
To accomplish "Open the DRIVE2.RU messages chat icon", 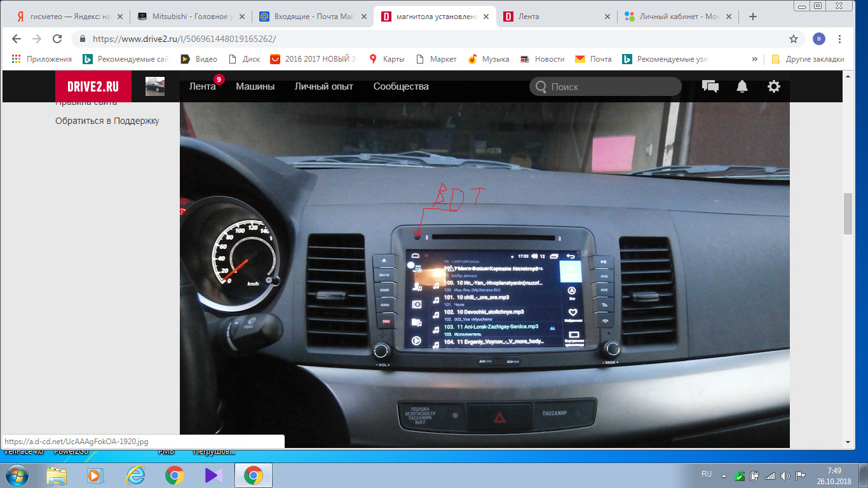I will (x=710, y=86).
